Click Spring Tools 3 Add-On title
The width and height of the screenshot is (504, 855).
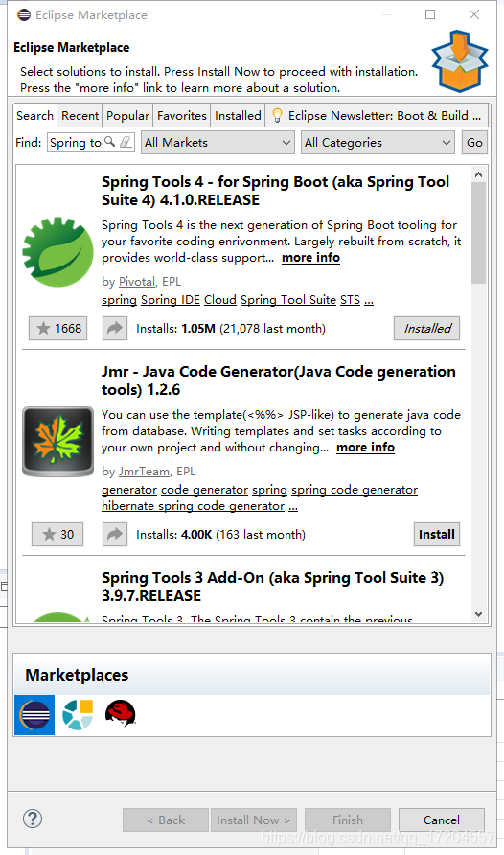[272, 587]
